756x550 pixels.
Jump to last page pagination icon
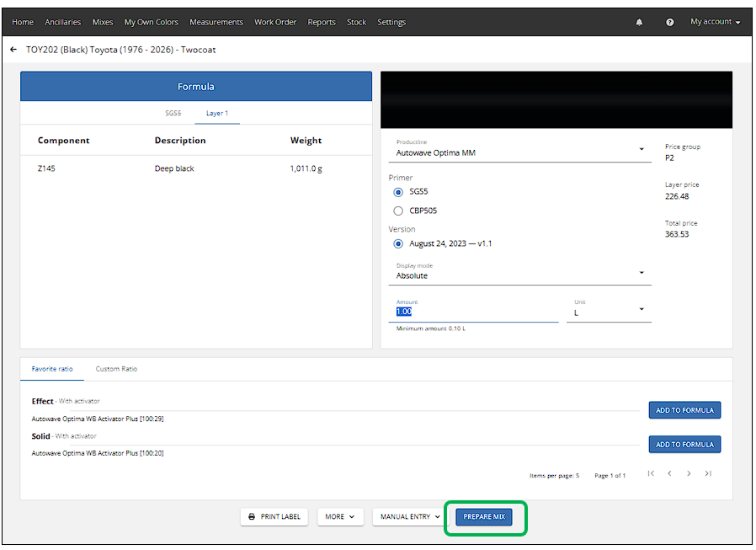[x=708, y=473]
